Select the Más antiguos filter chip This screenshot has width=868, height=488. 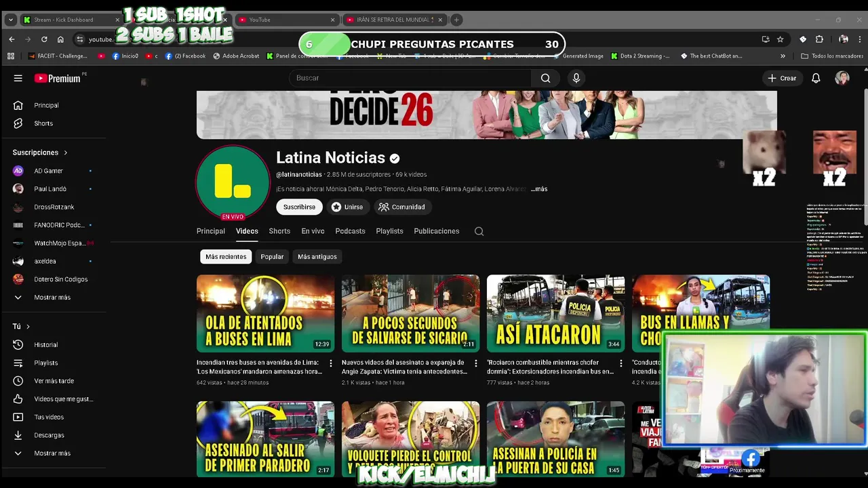(x=317, y=256)
